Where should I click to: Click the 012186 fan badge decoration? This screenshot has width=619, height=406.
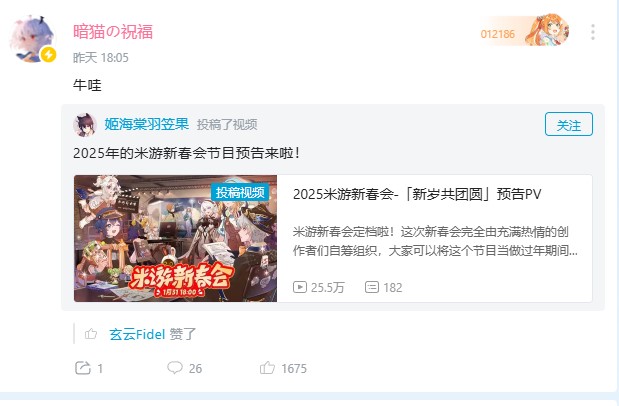click(524, 31)
